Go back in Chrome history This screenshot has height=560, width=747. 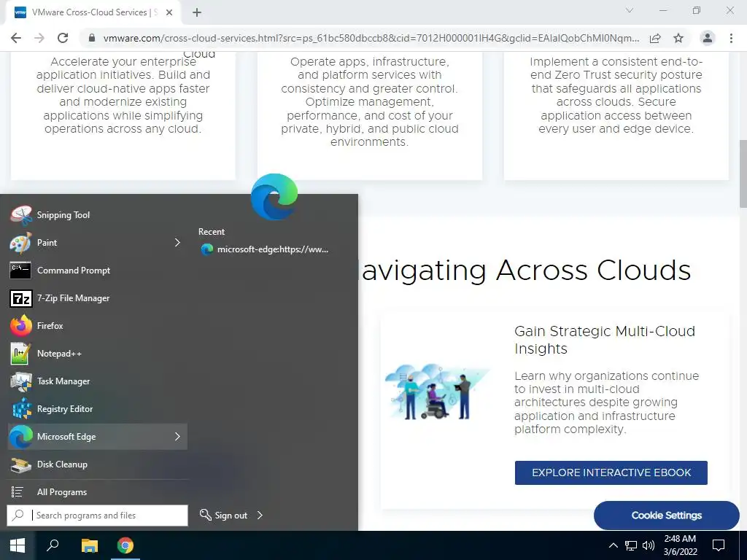pos(16,38)
